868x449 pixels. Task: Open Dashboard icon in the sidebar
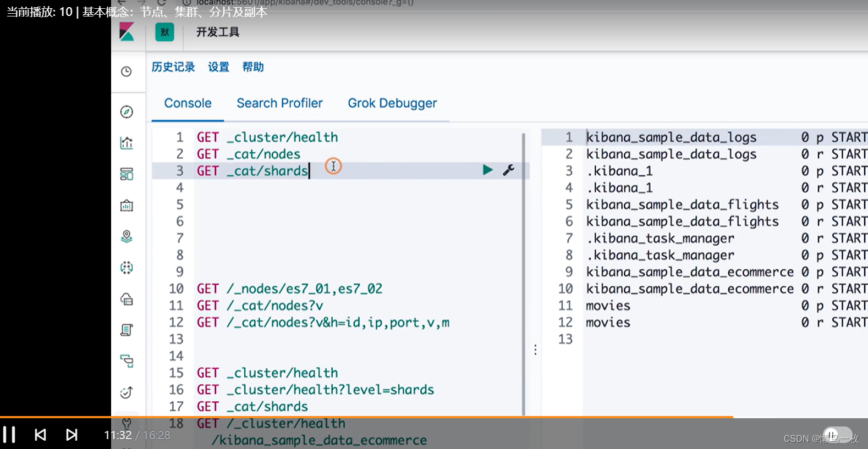click(127, 174)
